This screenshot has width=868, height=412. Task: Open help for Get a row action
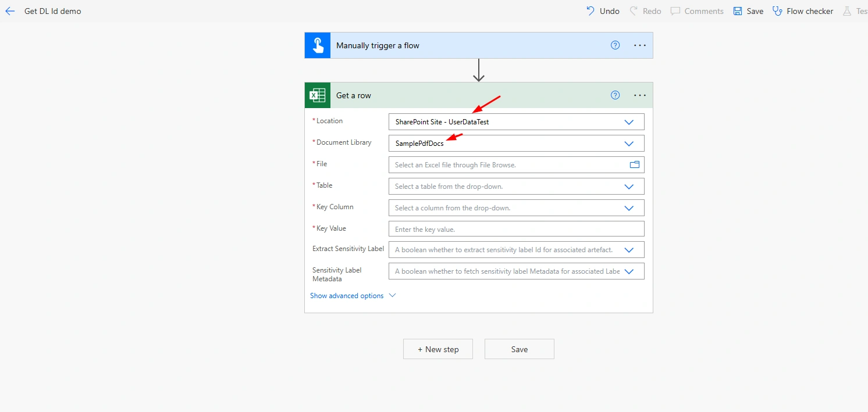616,95
